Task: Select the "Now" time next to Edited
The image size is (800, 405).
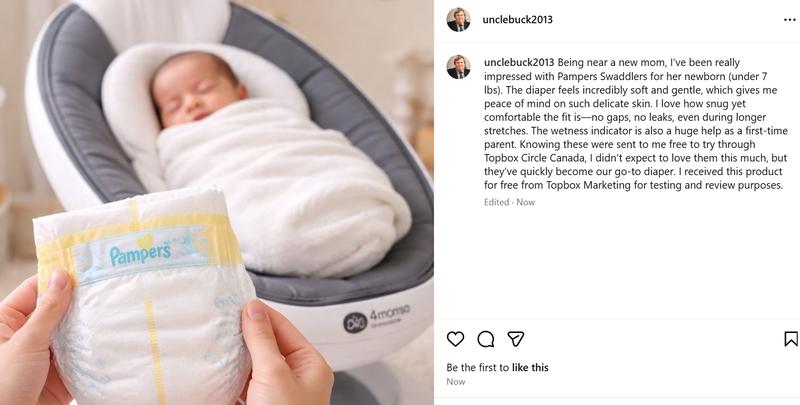Action: (526, 202)
